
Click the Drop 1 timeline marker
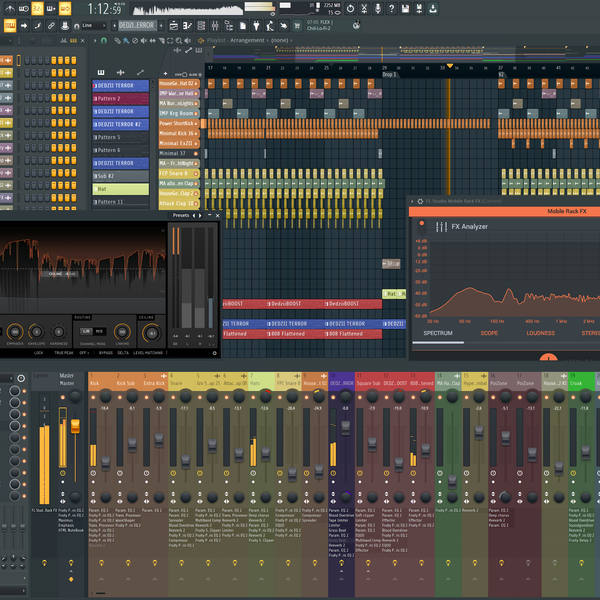389,75
